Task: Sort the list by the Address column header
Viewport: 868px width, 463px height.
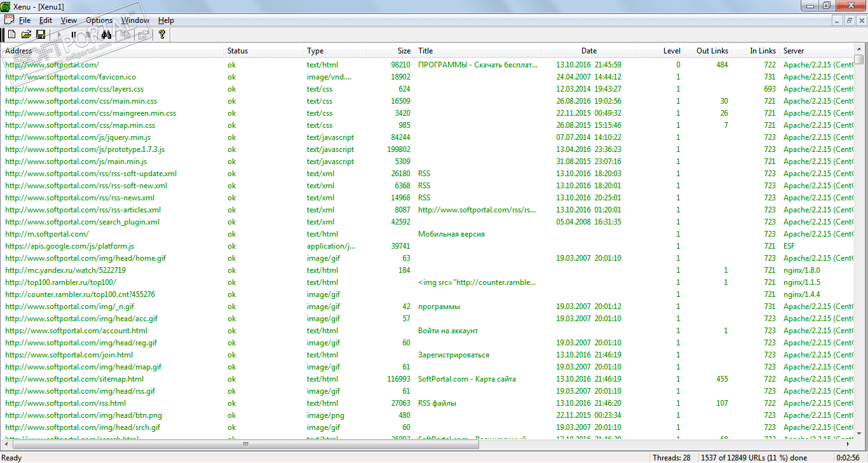Action: pyautogui.click(x=113, y=51)
